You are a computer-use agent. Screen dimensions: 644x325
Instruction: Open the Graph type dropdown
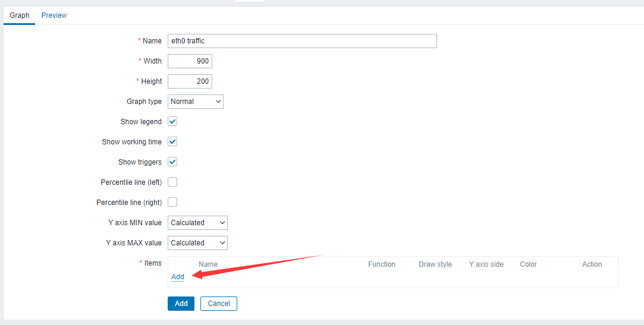[x=196, y=102]
